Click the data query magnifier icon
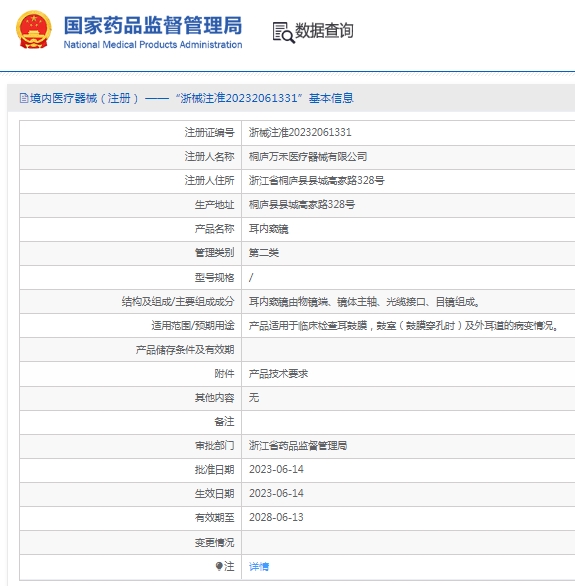The image size is (575, 586). [284, 33]
